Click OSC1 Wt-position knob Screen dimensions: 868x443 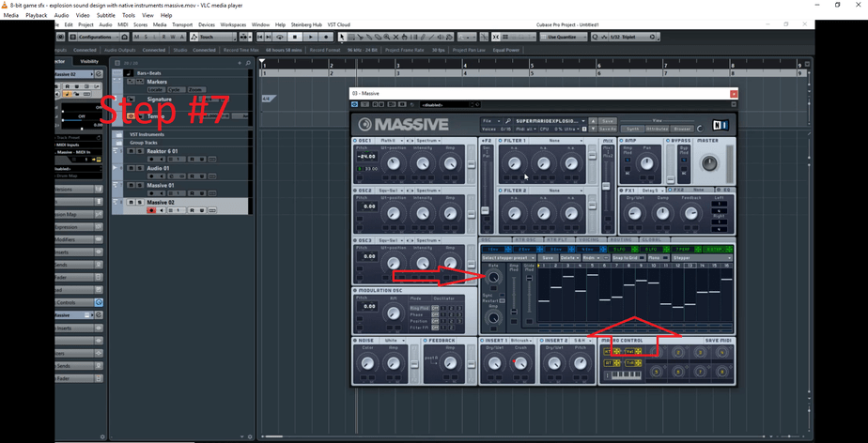tap(393, 163)
